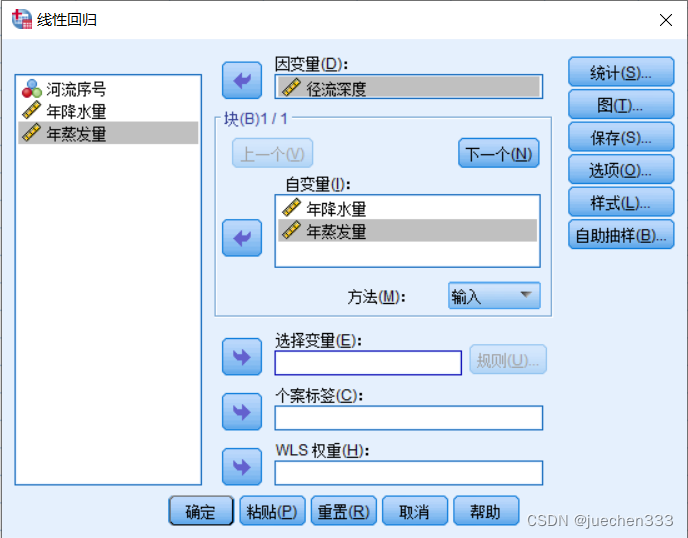Screen dimensions: 688x538
Task: Click the nominal icon of 河流序号
Action: 32,89
